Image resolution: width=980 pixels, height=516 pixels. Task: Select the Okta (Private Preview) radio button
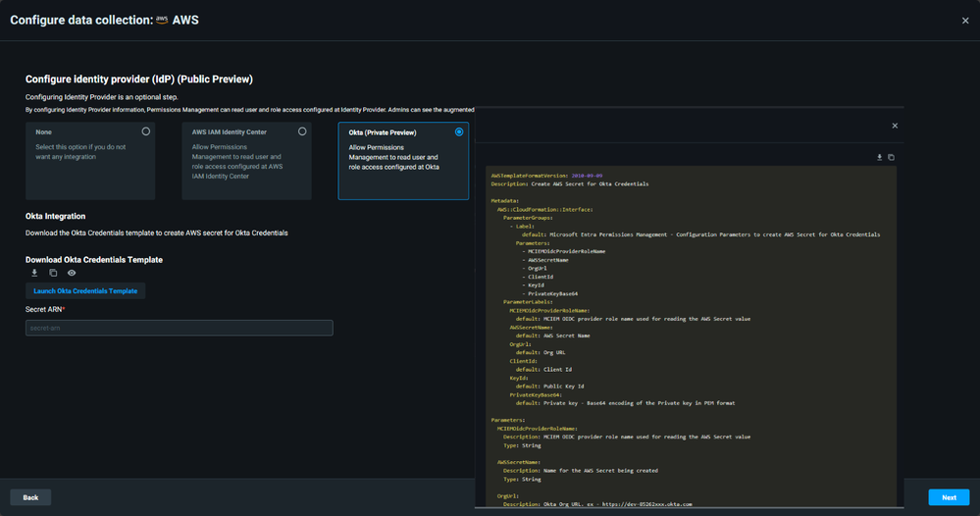459,131
